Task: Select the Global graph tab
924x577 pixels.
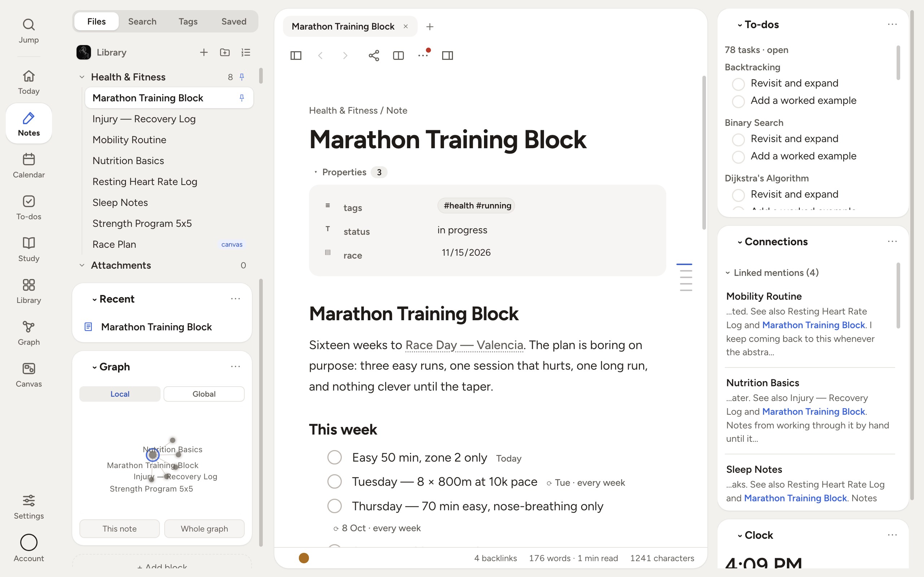Action: click(x=204, y=394)
